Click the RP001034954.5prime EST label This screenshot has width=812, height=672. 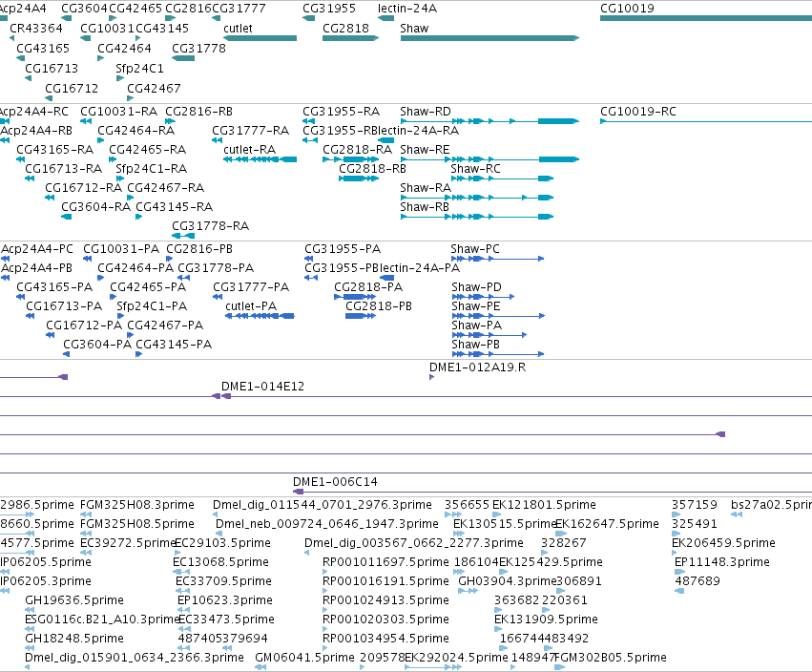coord(385,639)
